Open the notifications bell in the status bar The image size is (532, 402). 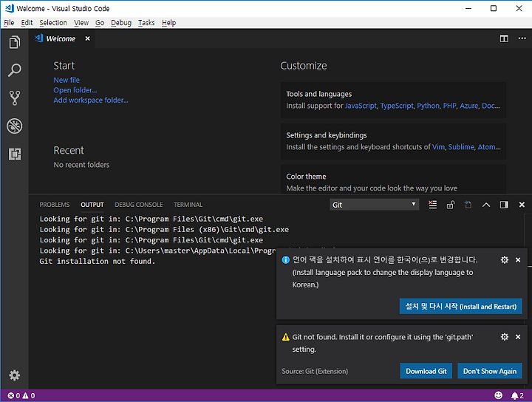coord(517,395)
